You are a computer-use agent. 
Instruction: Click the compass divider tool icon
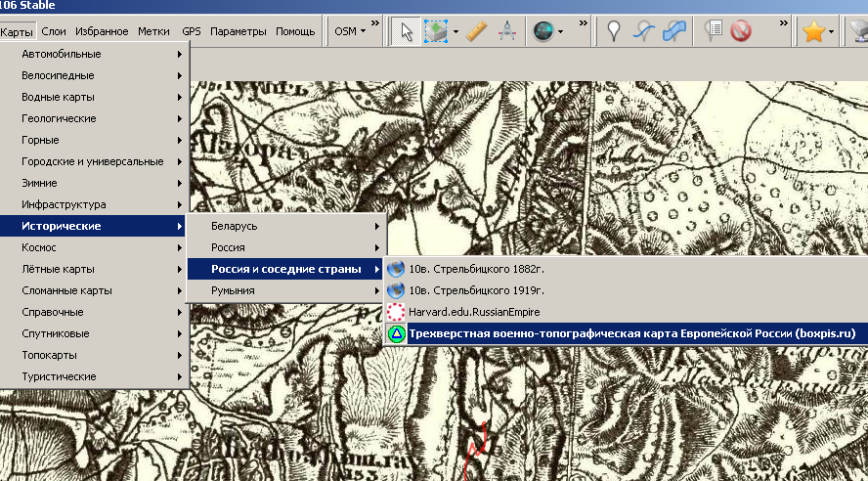(x=507, y=31)
